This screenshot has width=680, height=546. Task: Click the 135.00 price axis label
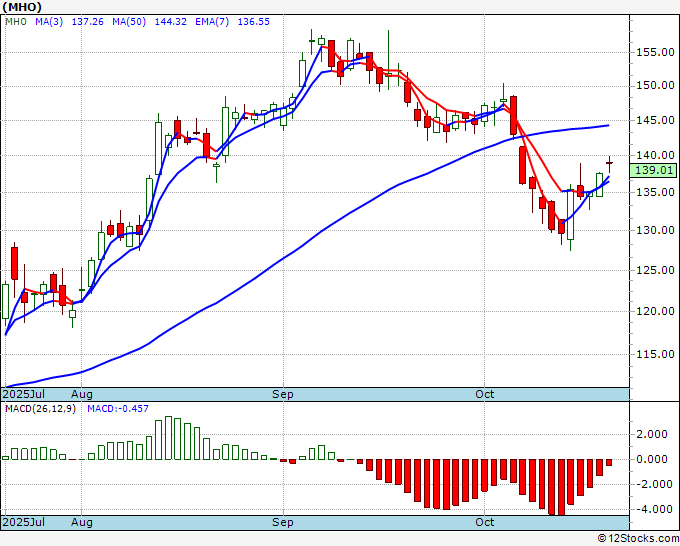[x=655, y=192]
